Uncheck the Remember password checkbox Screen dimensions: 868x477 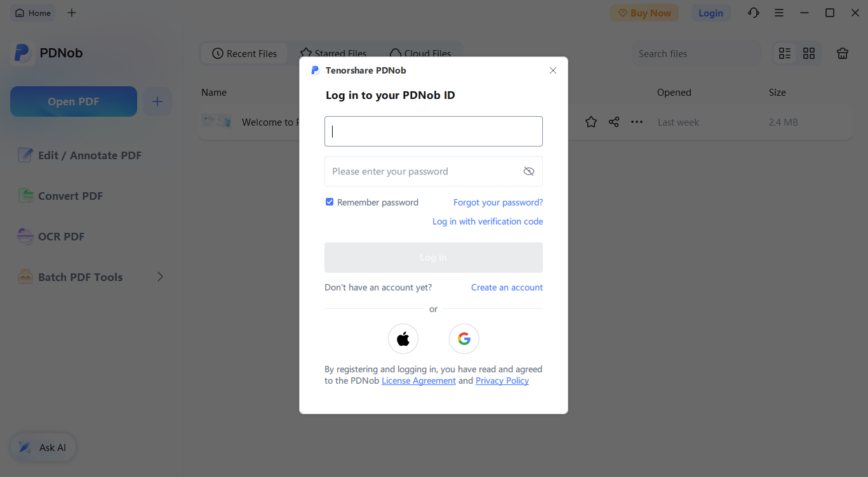point(329,202)
